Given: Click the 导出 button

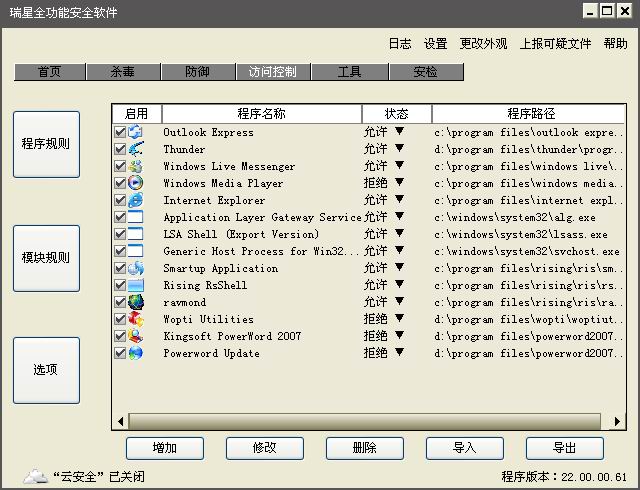Looking at the screenshot, I should [x=565, y=448].
